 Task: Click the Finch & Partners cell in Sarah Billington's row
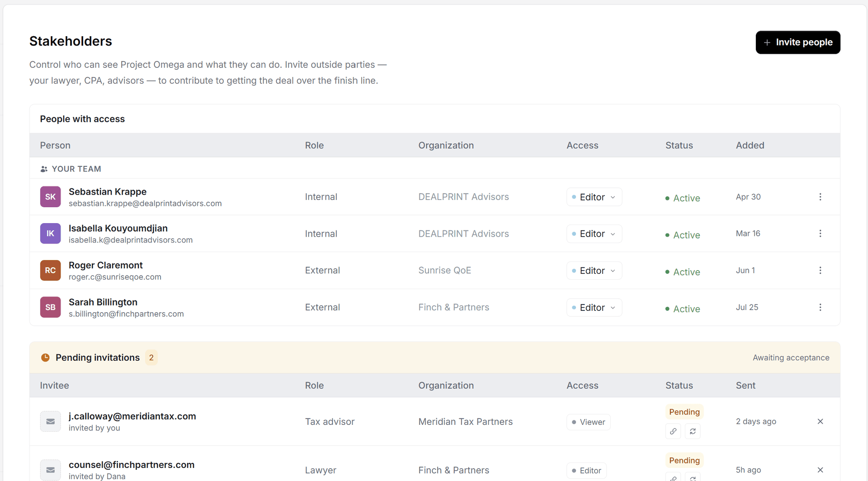pos(453,307)
